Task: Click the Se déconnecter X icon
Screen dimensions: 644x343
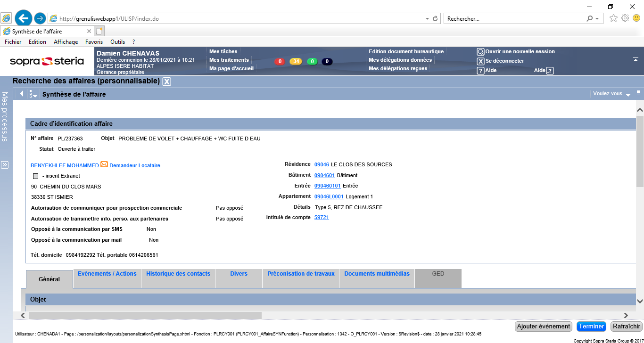Action: pos(480,61)
